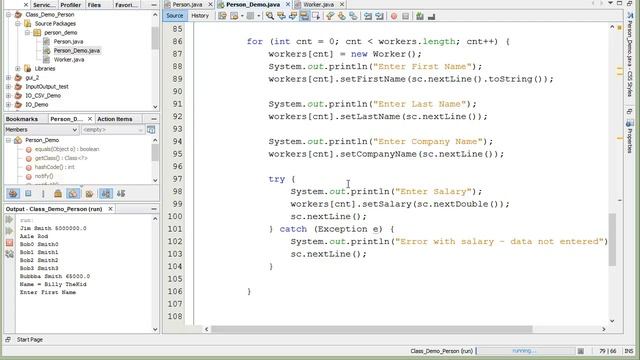Click Shift Line Right icon
Viewport: 640px width, 360px height.
(x=379, y=16)
